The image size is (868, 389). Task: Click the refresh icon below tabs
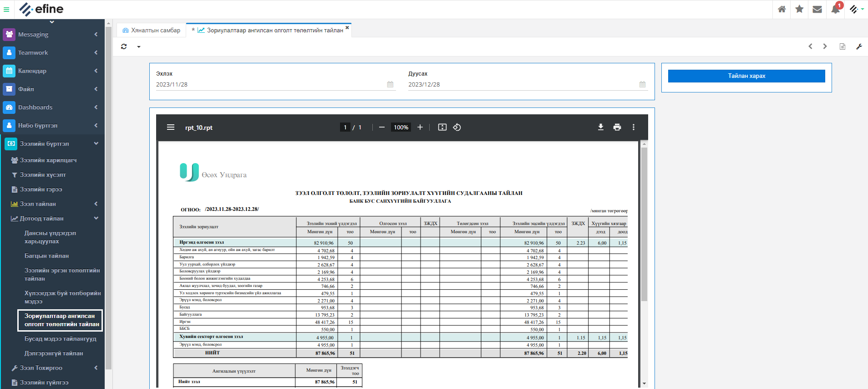[x=124, y=46]
